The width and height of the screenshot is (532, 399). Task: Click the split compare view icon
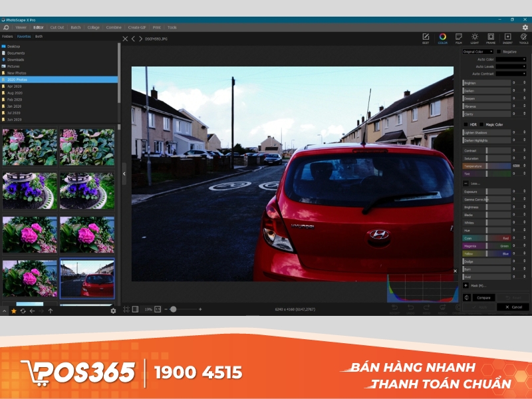(467, 297)
